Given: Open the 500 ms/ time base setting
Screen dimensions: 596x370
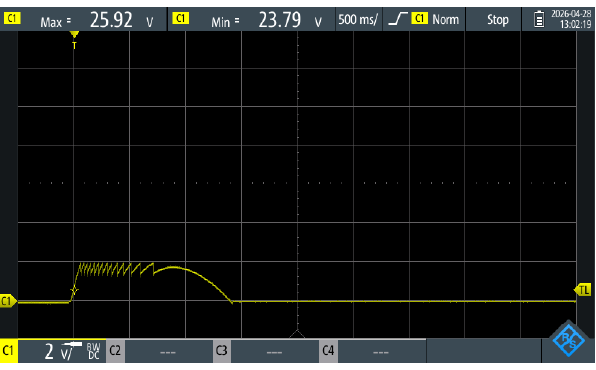Looking at the screenshot, I should click(x=358, y=19).
